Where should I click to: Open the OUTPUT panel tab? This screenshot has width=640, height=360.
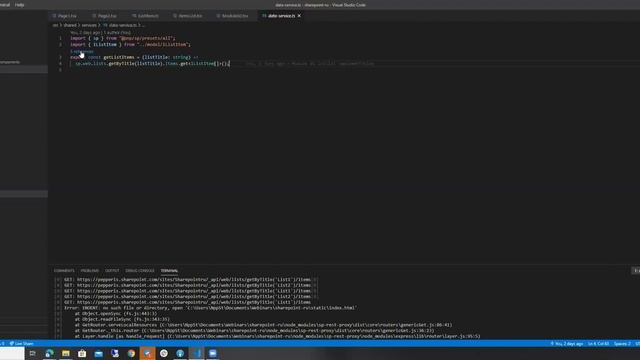click(112, 271)
